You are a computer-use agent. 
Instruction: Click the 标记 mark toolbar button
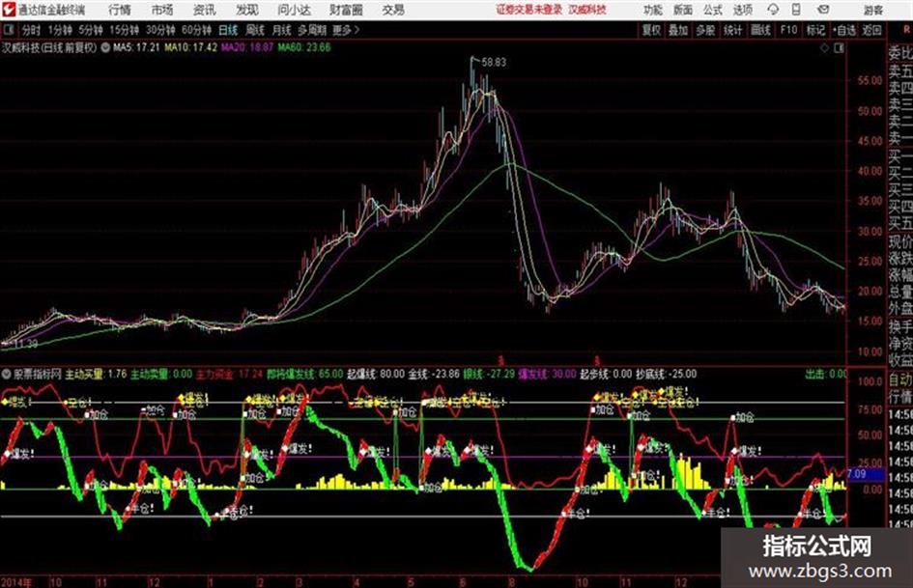tap(815, 30)
